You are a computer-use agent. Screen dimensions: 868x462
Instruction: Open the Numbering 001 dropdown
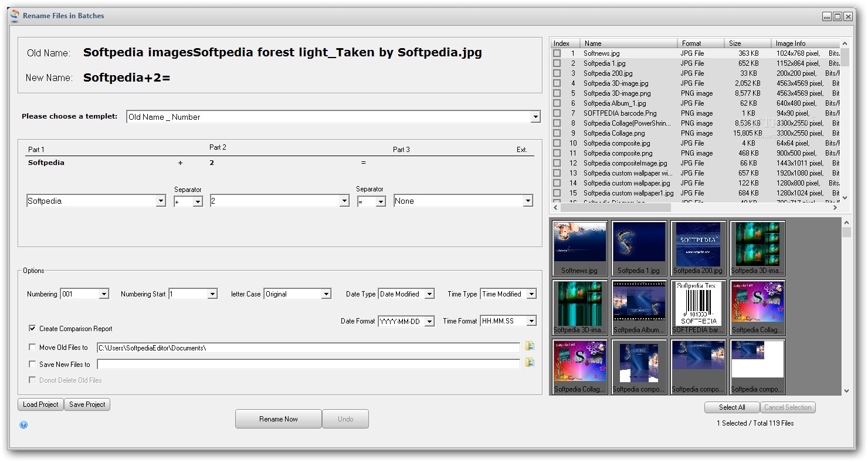84,294
